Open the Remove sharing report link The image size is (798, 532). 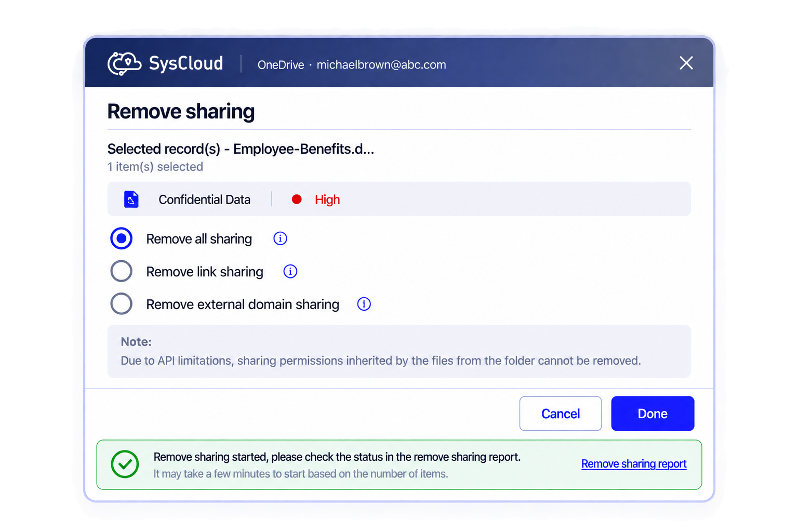[x=634, y=464]
